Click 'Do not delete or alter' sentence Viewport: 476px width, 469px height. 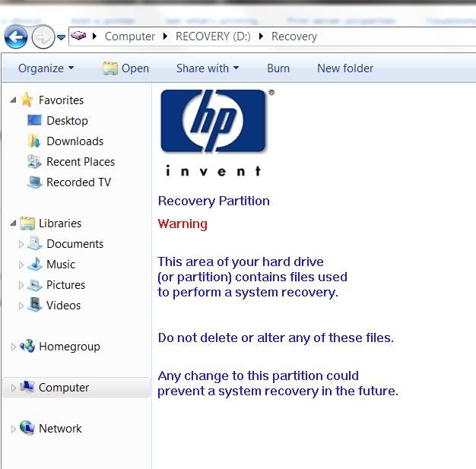pyautogui.click(x=276, y=337)
